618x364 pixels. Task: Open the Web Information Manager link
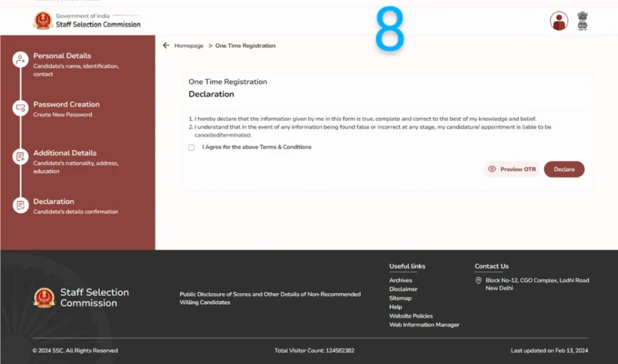424,325
